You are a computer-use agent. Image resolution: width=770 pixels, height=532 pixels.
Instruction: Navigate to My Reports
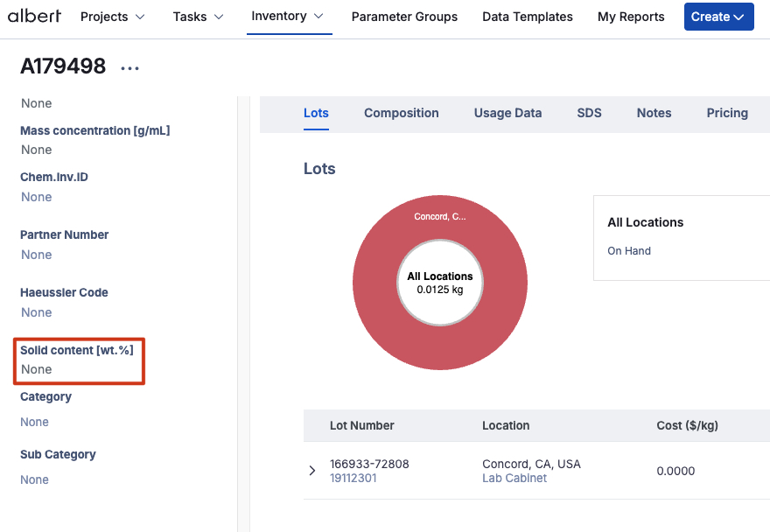click(x=630, y=17)
